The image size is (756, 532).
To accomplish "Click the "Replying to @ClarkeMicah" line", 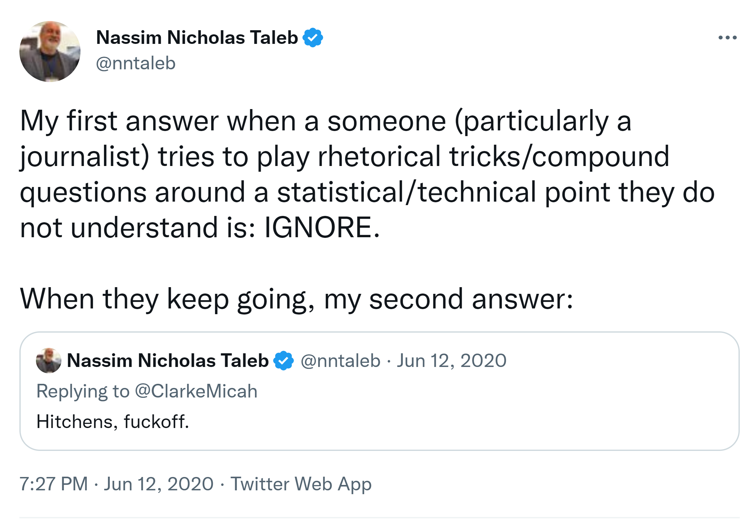I will tap(147, 391).
